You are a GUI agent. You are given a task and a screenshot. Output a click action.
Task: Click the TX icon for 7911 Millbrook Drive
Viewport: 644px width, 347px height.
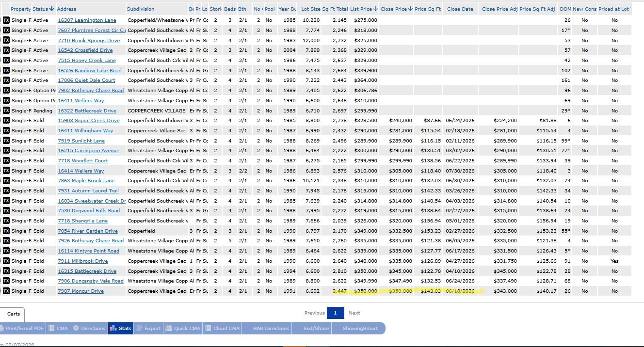6,261
